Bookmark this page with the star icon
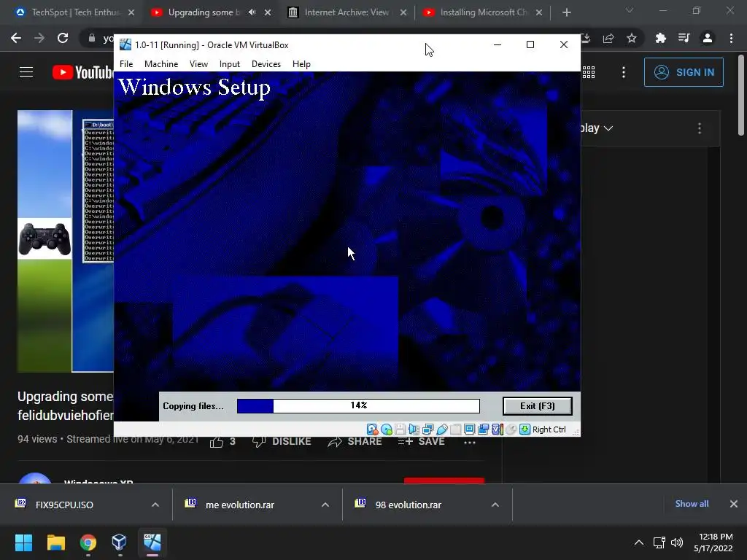This screenshot has width=747, height=560. click(x=632, y=38)
